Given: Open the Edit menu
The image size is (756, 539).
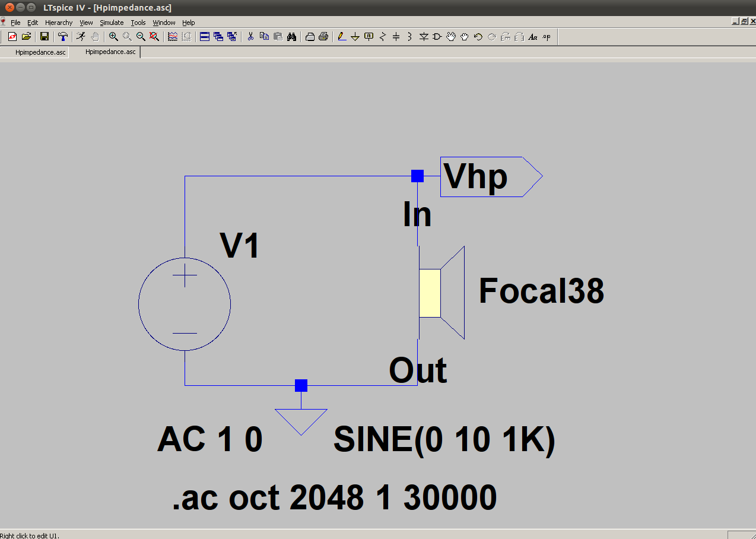Looking at the screenshot, I should pyautogui.click(x=33, y=23).
